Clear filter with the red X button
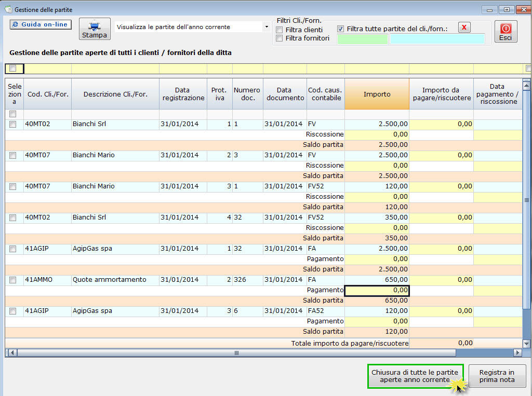532x396 pixels. [x=464, y=27]
